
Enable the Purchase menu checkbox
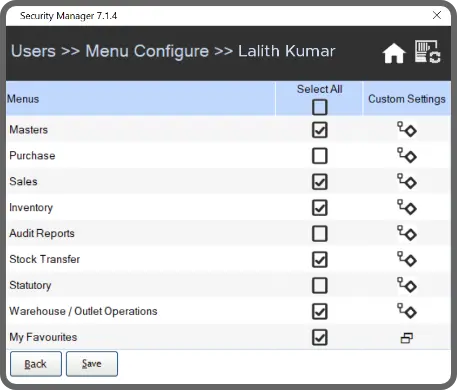tap(320, 156)
